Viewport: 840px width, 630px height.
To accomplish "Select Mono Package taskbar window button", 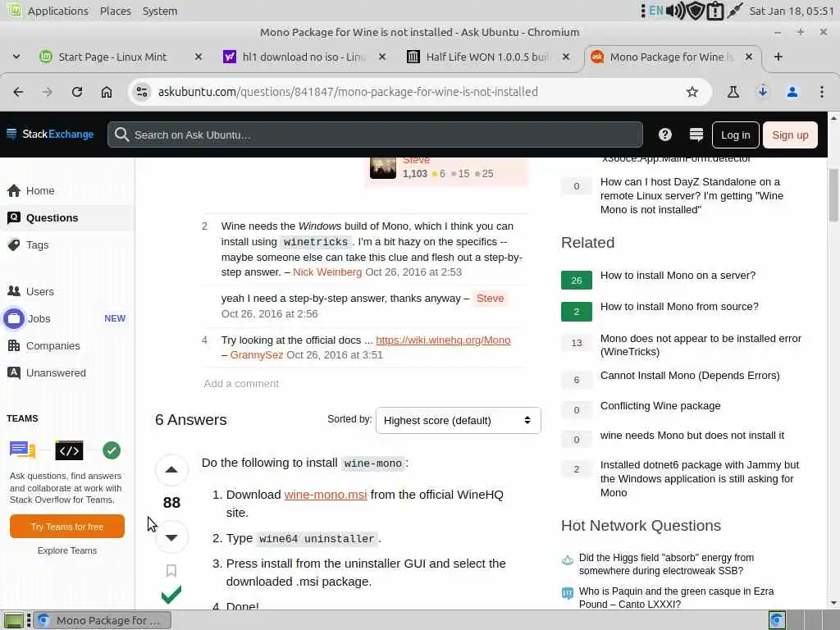I will click(x=103, y=620).
